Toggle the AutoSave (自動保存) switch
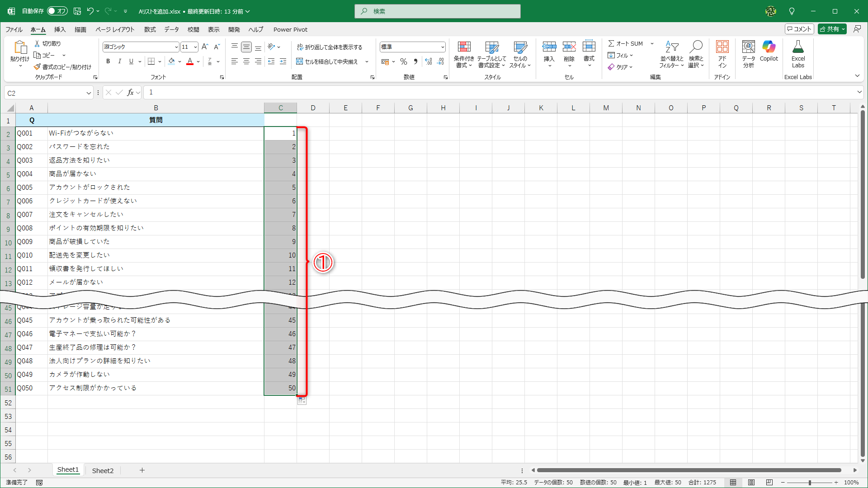Image resolution: width=868 pixels, height=488 pixels. pos(57,11)
